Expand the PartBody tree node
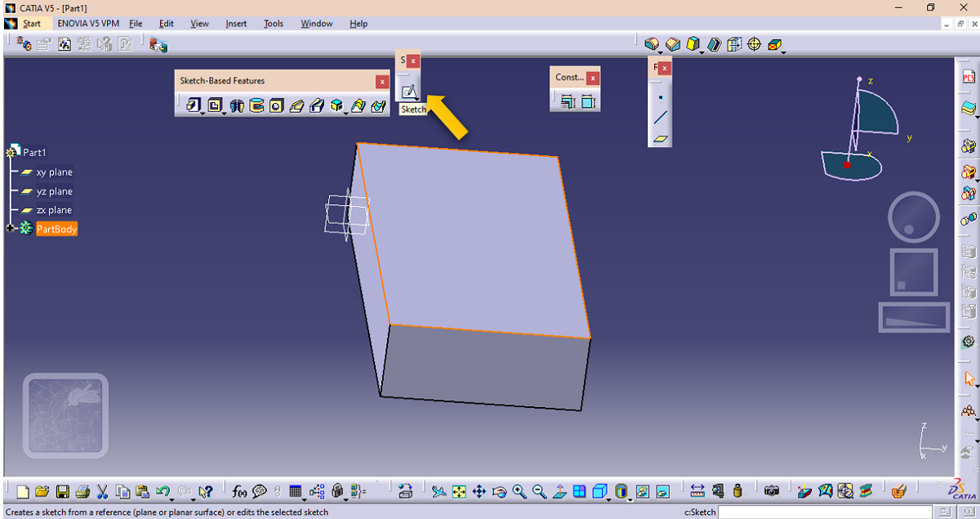980x519 pixels. click(x=11, y=230)
